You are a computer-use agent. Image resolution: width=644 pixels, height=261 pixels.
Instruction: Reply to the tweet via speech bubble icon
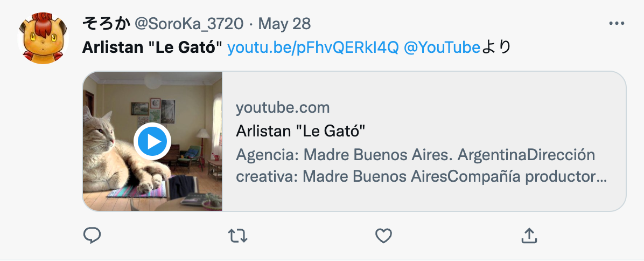coord(92,236)
